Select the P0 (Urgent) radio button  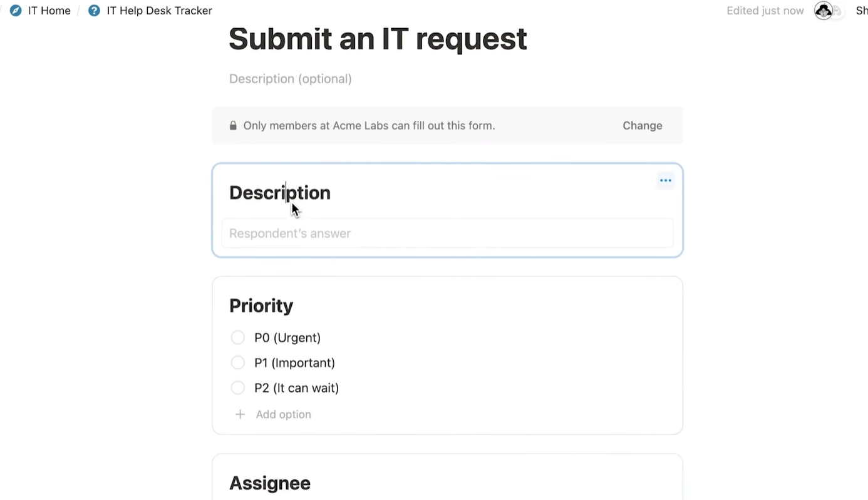[x=238, y=338]
